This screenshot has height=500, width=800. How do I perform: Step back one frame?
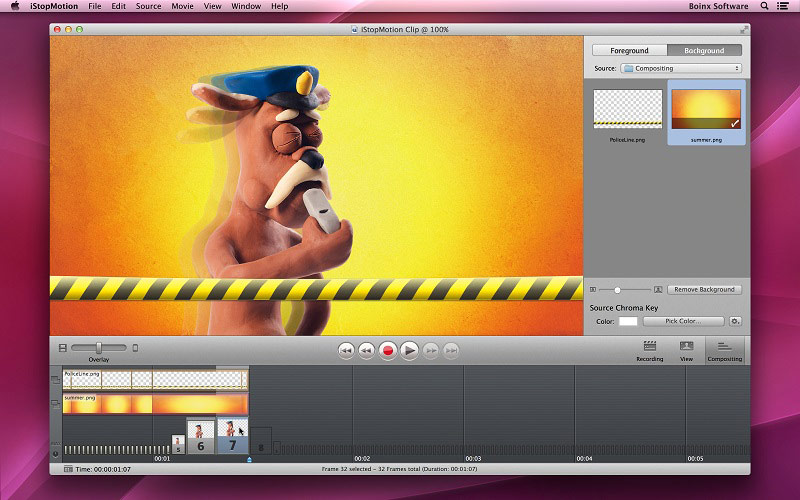point(366,351)
